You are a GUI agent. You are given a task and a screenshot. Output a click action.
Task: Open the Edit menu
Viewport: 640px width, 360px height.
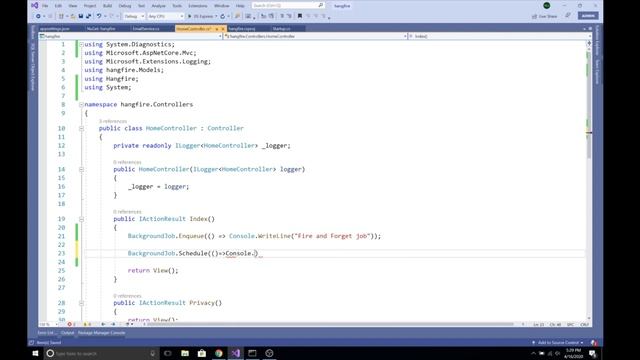coord(58,6)
